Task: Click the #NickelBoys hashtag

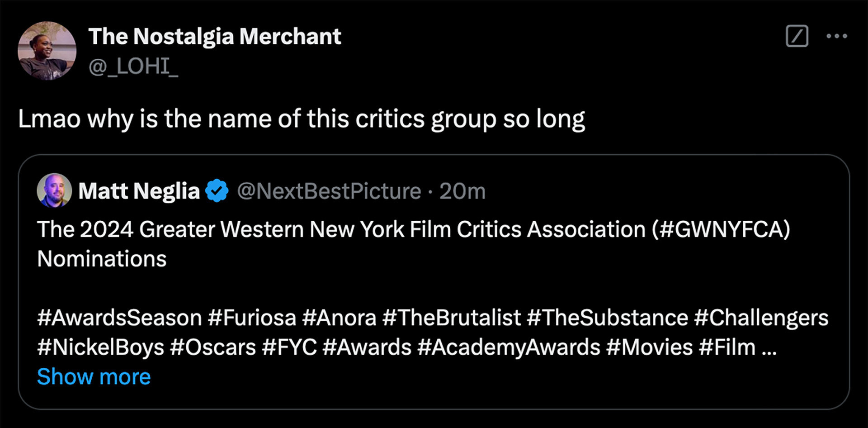Action: click(100, 347)
